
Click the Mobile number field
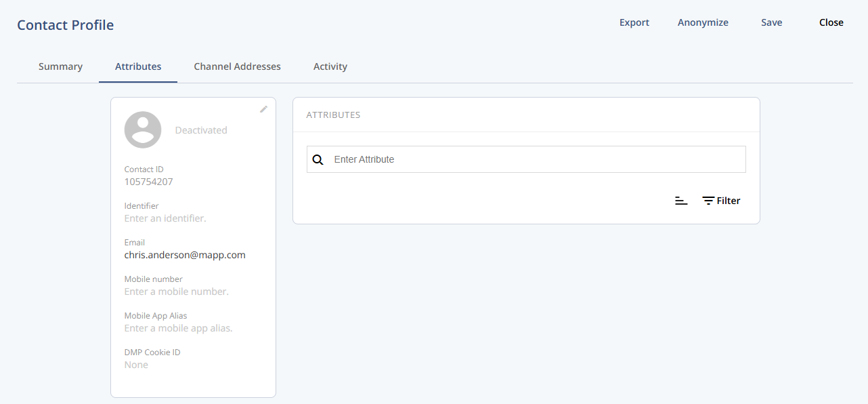point(177,291)
